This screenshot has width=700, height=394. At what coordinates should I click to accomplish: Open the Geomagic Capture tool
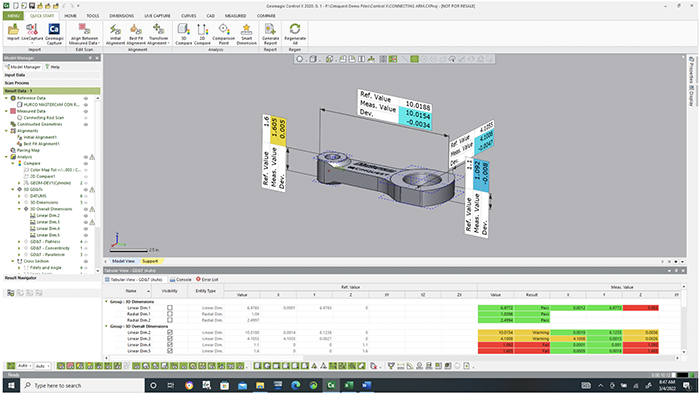(x=54, y=34)
